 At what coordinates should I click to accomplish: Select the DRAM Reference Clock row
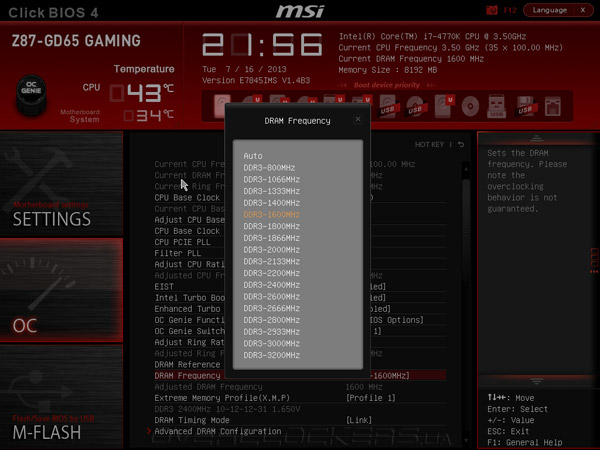pyautogui.click(x=300, y=365)
